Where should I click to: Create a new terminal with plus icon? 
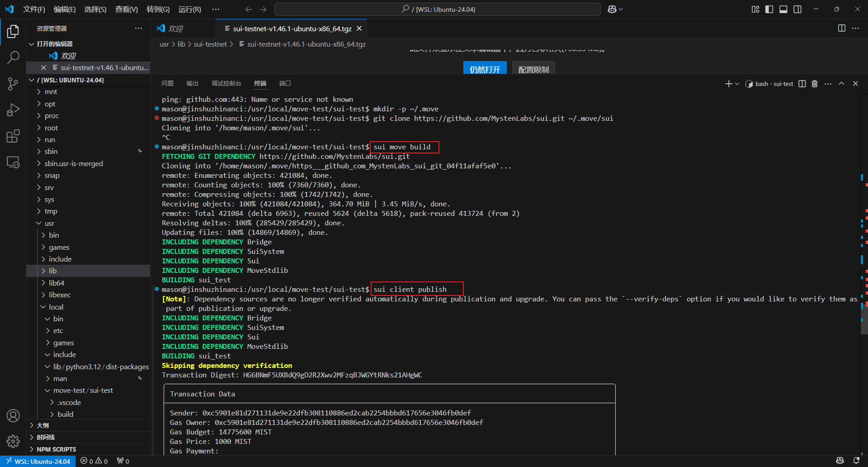(x=728, y=84)
